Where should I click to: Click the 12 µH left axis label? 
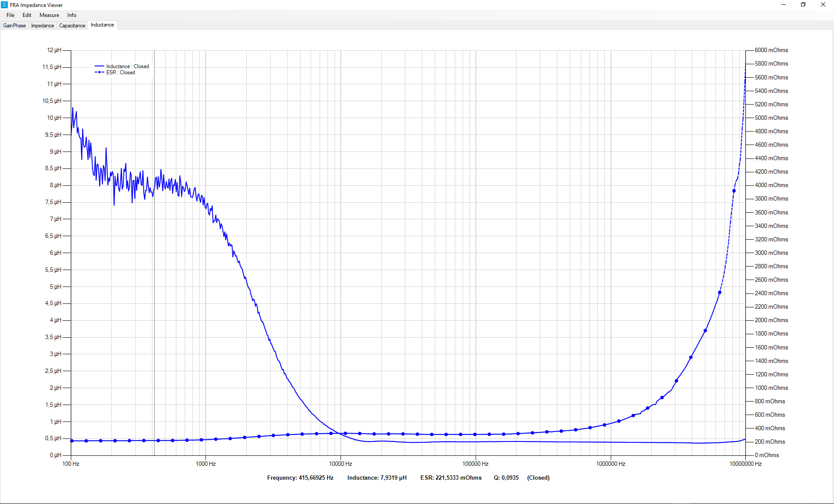(x=54, y=50)
